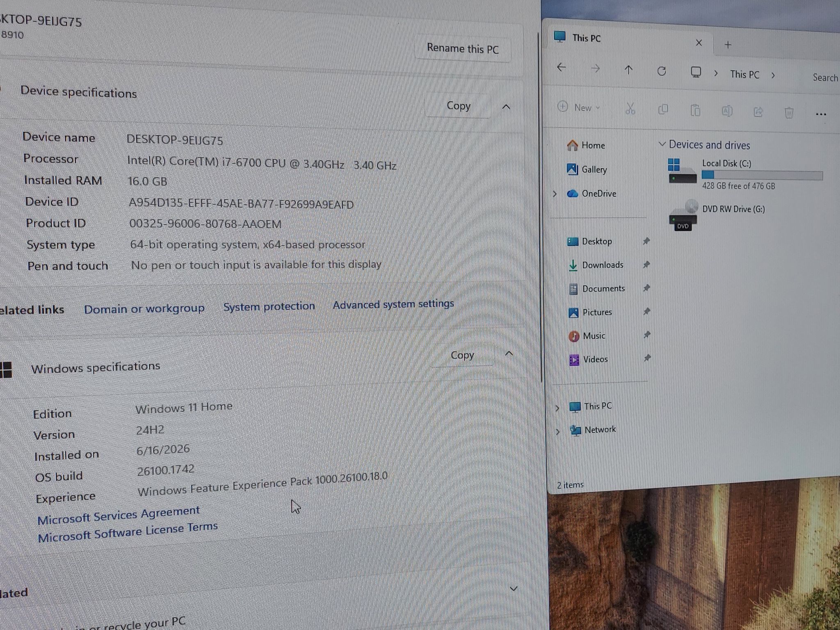Click the Rename toolbar icon
The height and width of the screenshot is (630, 840).
(x=727, y=111)
